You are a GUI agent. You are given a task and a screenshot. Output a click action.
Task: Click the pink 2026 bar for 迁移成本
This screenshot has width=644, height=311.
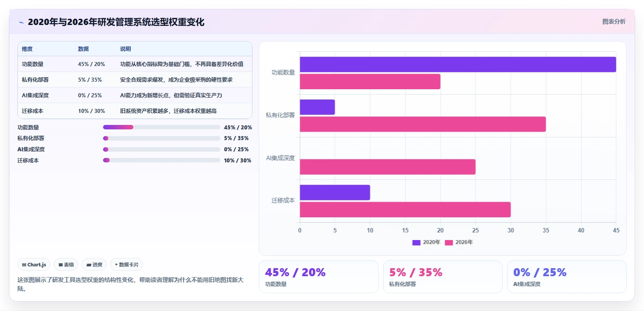[x=405, y=210]
